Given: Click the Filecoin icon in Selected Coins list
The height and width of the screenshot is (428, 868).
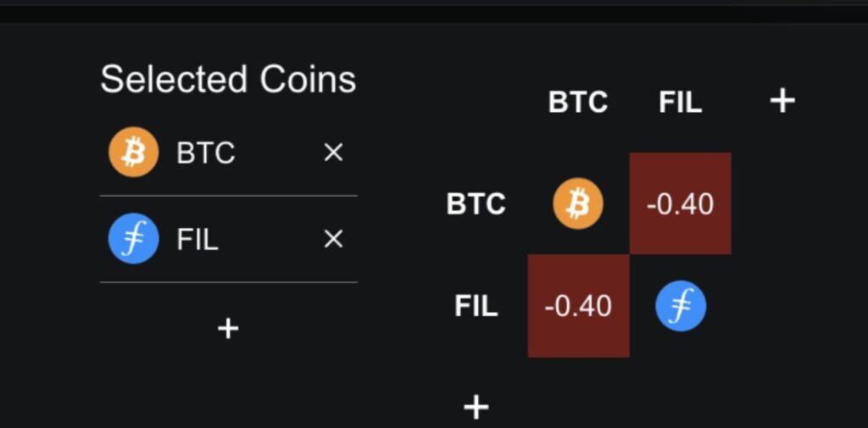Looking at the screenshot, I should coord(133,239).
